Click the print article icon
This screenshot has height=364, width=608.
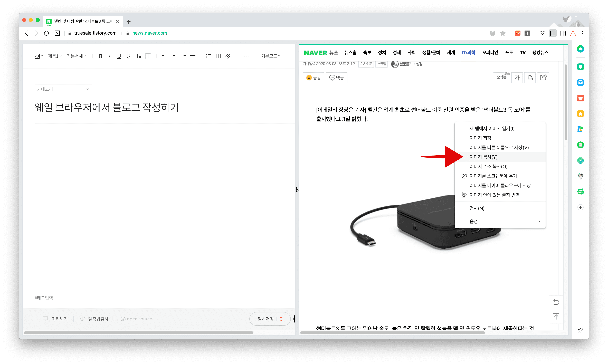coord(530,78)
